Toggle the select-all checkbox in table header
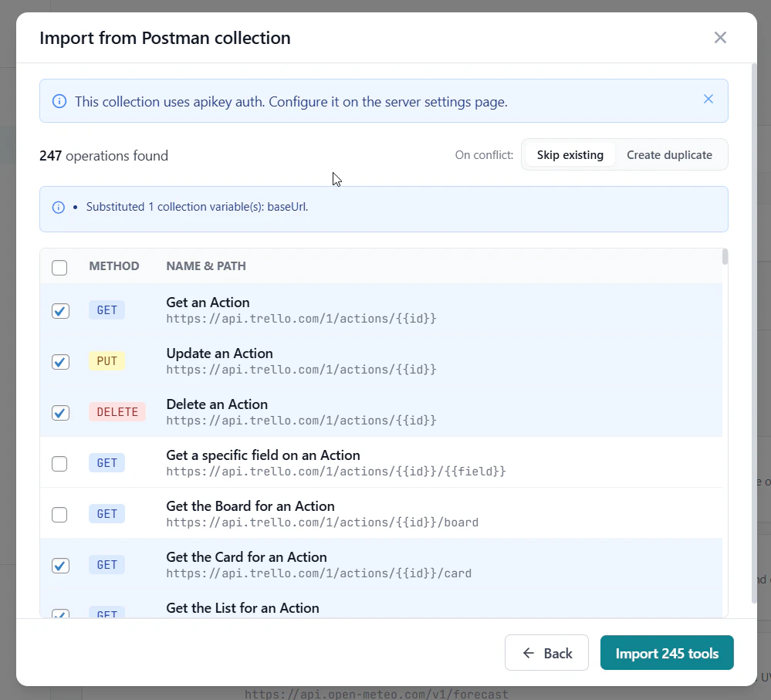Image resolution: width=771 pixels, height=700 pixels. (59, 267)
